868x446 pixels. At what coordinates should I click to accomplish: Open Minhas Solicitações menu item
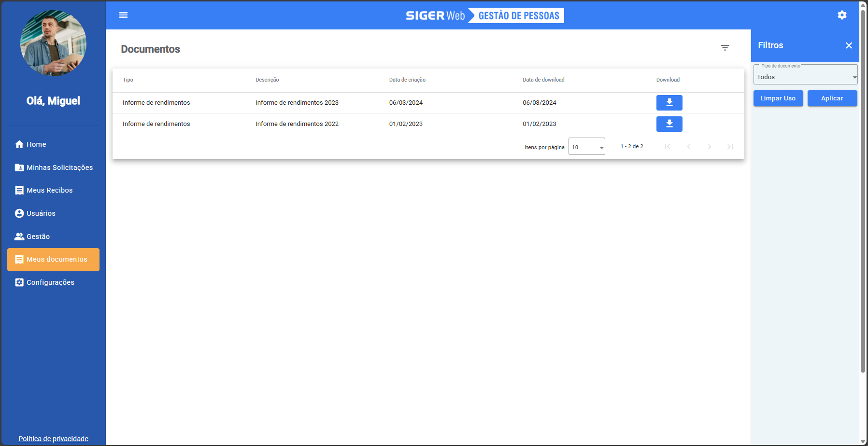(53, 167)
